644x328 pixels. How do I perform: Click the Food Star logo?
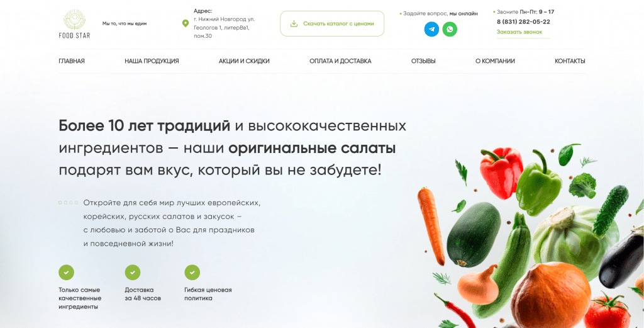(74, 24)
